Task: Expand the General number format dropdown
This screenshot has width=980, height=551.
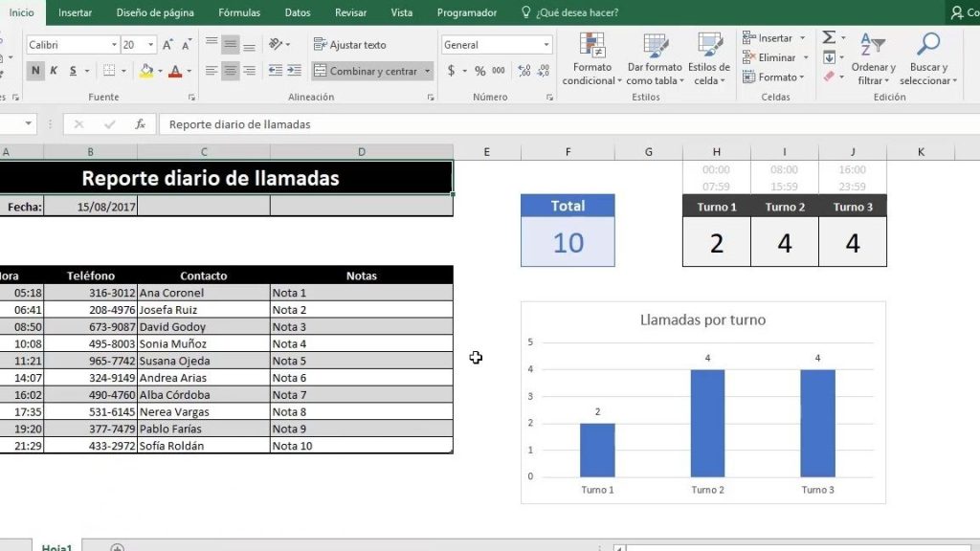Action: (546, 45)
